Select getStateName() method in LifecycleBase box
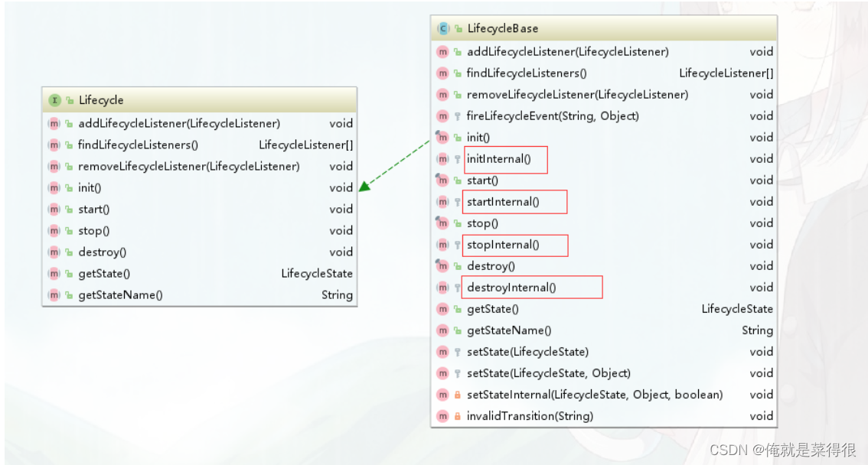Image resolution: width=868 pixels, height=465 pixels. pos(509,330)
